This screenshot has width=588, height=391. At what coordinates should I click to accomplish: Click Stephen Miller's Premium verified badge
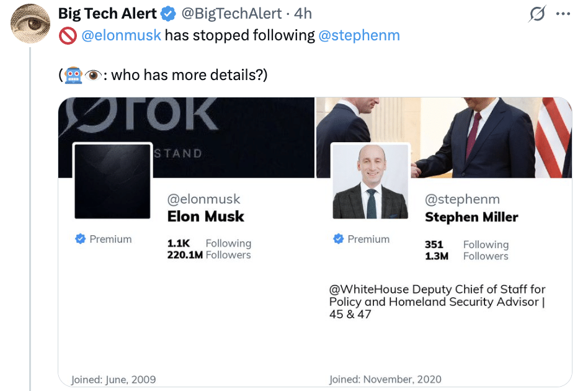pyautogui.click(x=339, y=239)
